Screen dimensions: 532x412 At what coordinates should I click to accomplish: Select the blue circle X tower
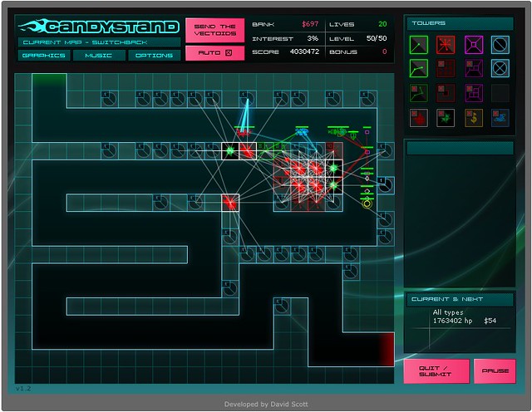point(500,68)
